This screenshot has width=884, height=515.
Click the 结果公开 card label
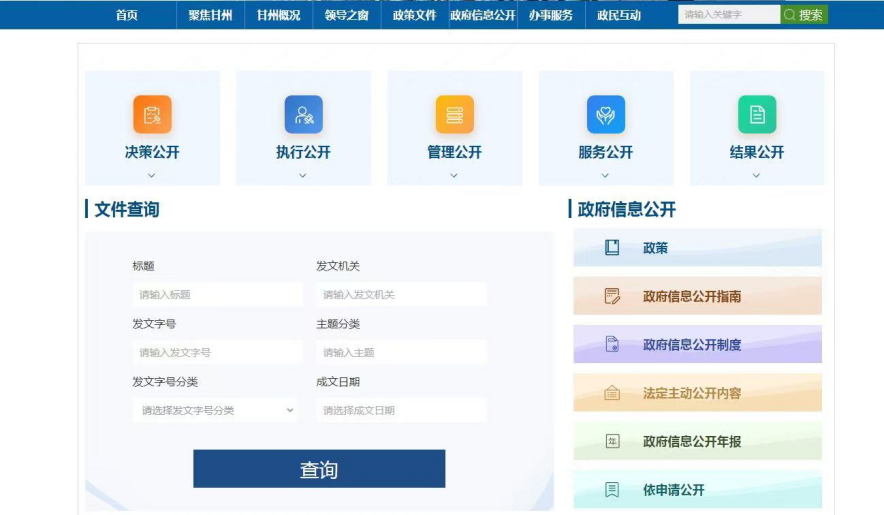[x=757, y=152]
